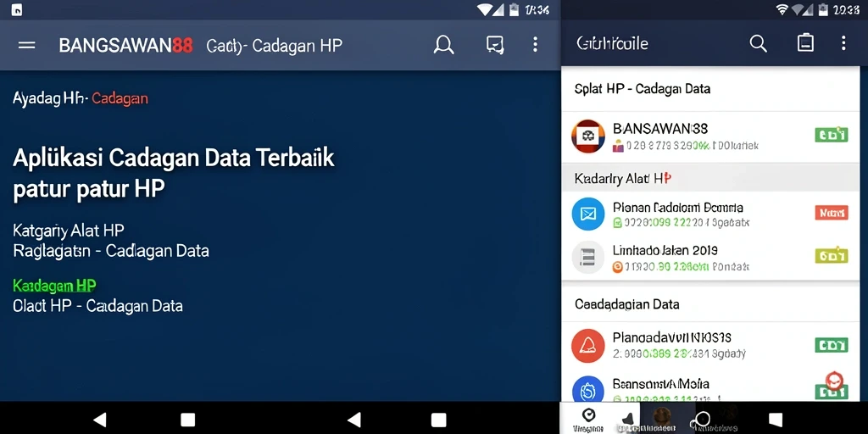Open the Plenan Fadoiomi list entry title
868x434 pixels.
(677, 208)
